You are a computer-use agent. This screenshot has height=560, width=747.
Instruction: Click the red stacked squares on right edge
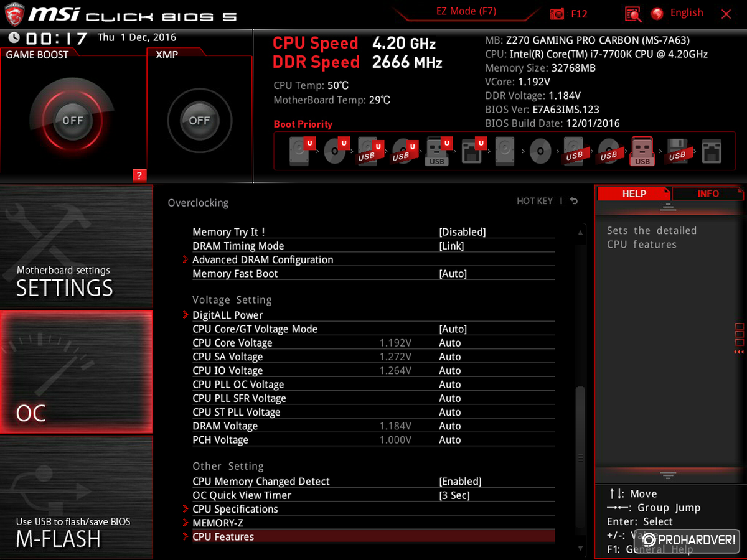[x=740, y=334]
